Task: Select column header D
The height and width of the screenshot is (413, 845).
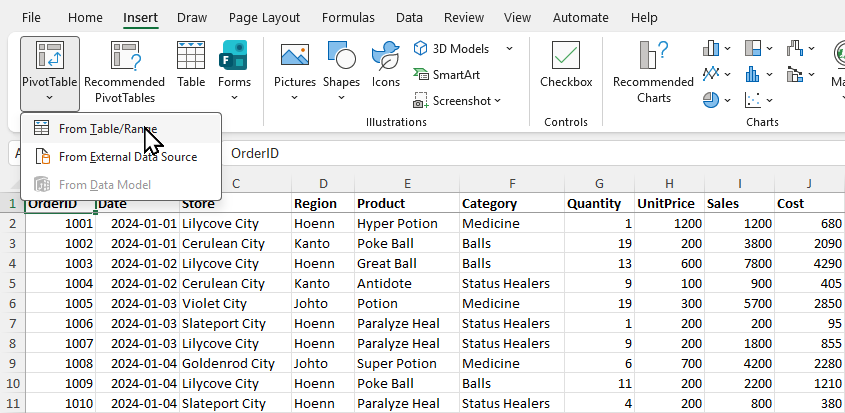Action: (x=323, y=184)
